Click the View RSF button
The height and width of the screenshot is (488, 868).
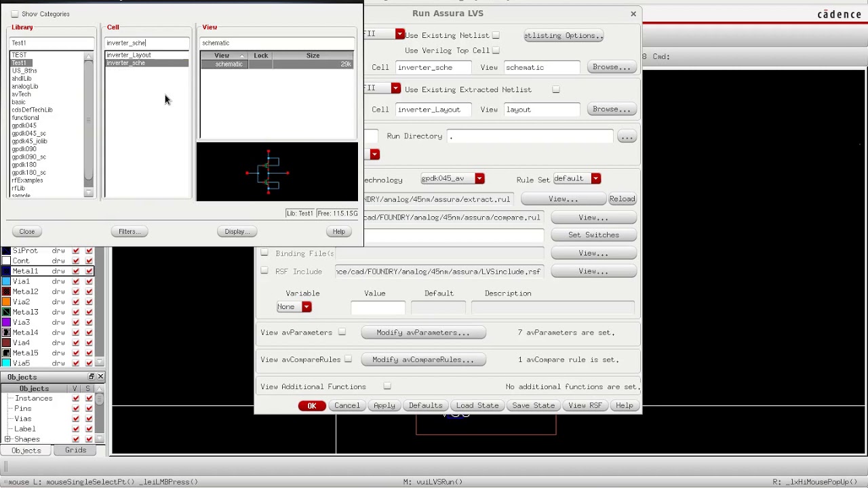click(x=585, y=406)
